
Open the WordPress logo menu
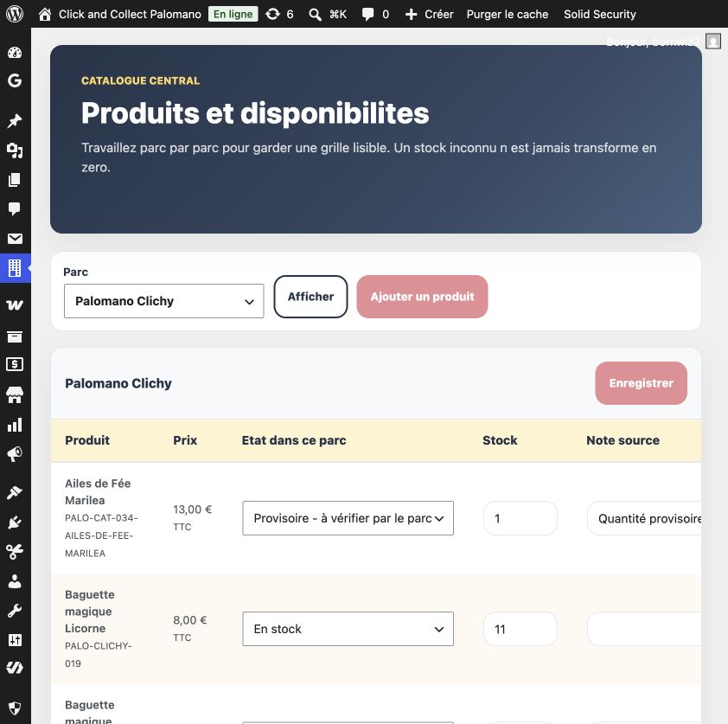coord(15,14)
